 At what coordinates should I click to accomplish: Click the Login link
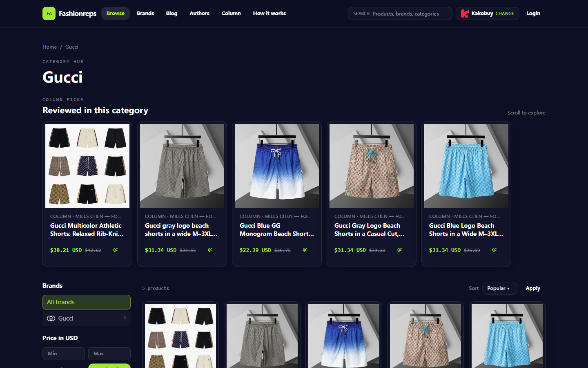pos(533,13)
